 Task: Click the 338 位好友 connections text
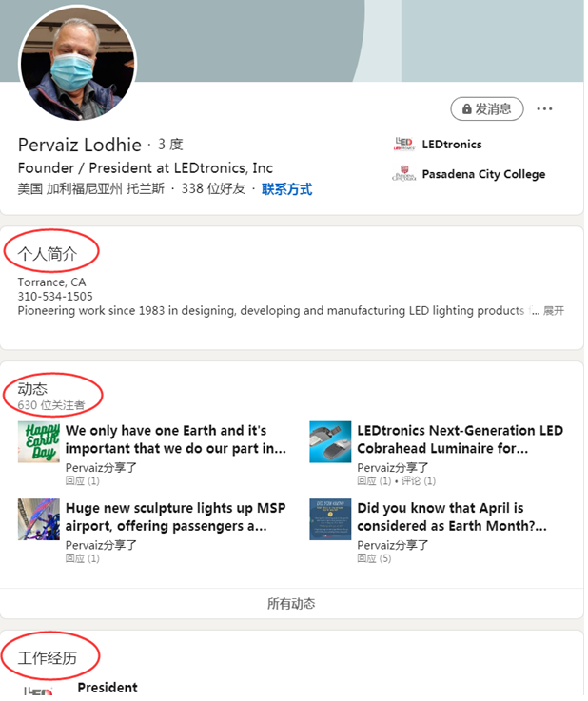[x=213, y=189]
